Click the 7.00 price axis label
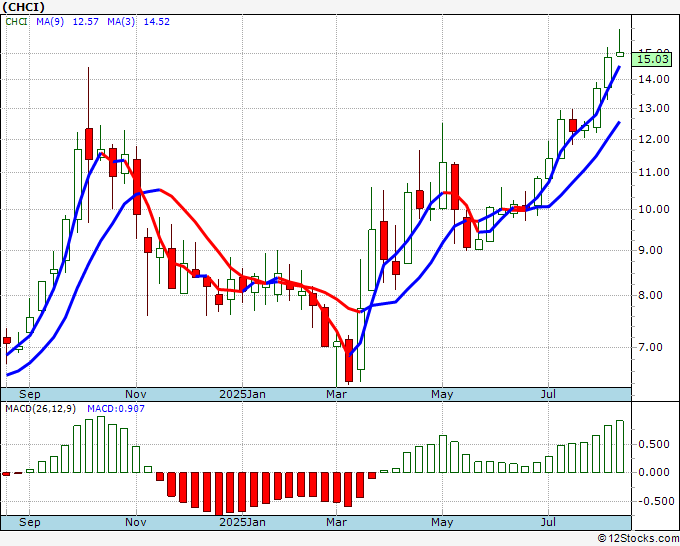This screenshot has height=546, width=680. tap(650, 347)
